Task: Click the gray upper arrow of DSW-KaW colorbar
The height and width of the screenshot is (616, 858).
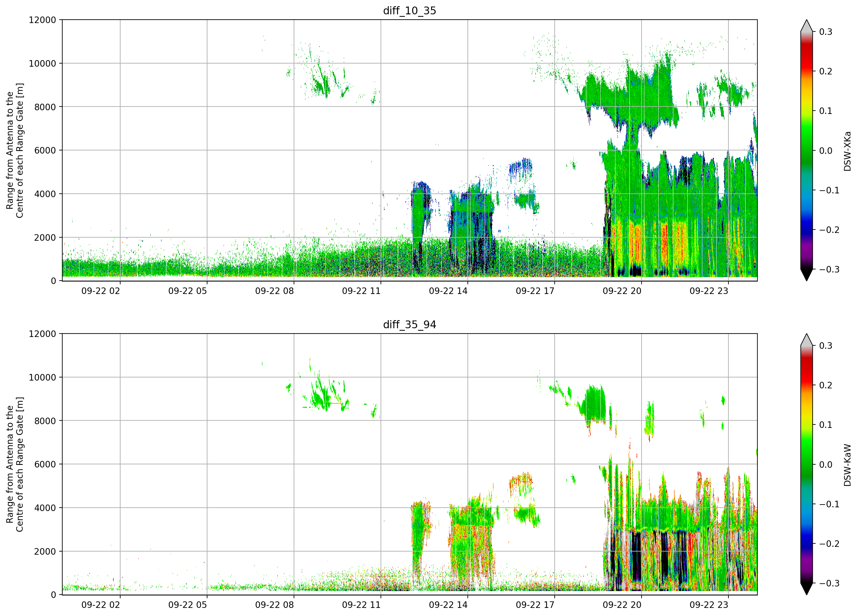Action: [807, 340]
